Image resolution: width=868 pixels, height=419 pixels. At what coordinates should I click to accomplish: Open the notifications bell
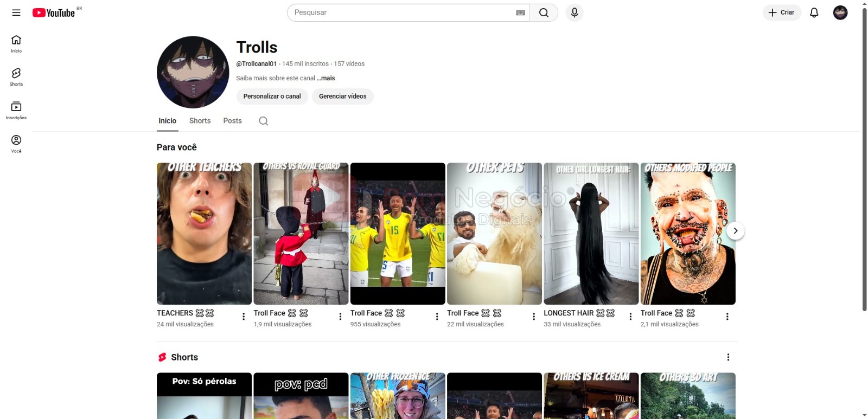coord(814,12)
